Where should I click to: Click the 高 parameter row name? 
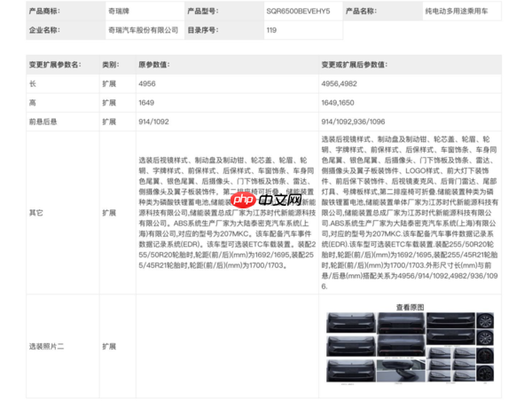click(33, 103)
